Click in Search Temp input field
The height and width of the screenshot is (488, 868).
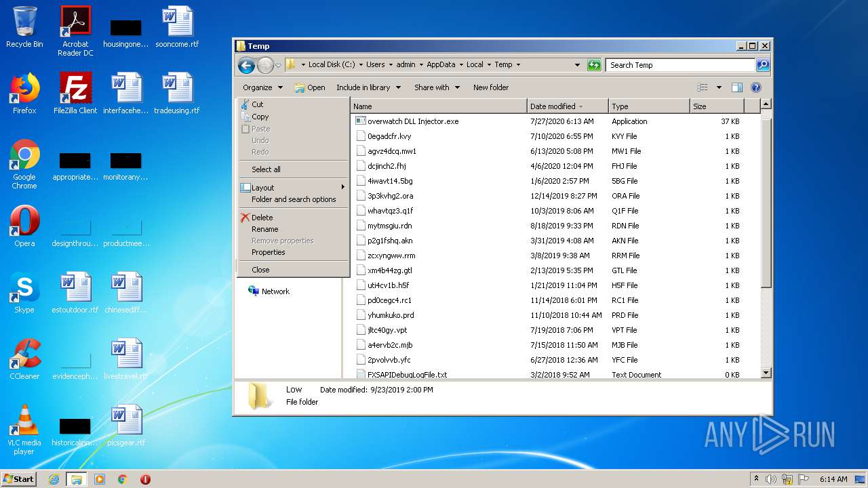click(x=680, y=65)
